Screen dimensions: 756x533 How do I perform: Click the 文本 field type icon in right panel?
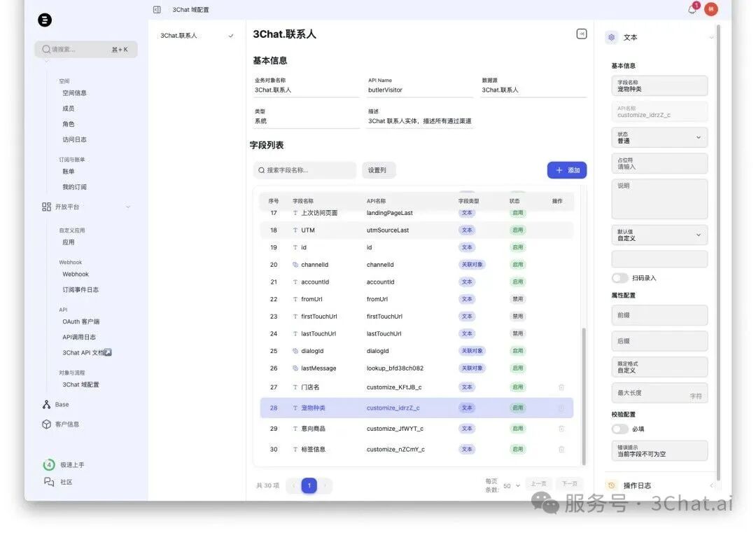click(612, 37)
